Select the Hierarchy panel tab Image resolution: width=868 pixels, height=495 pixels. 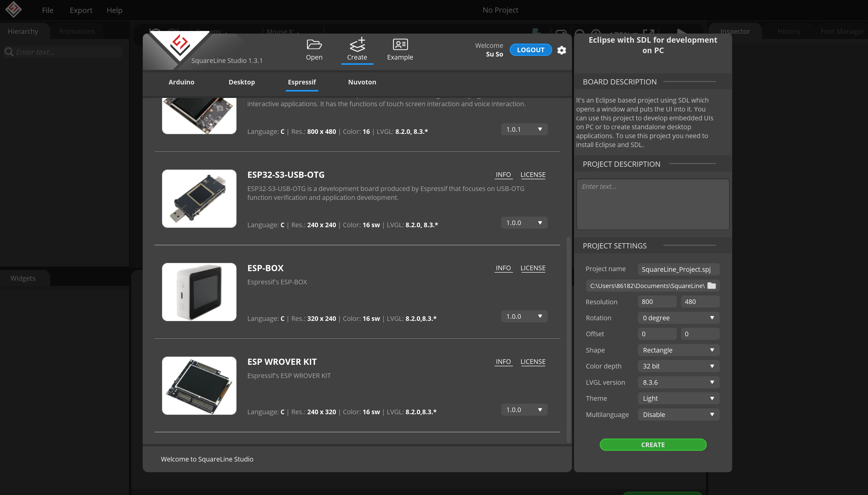point(23,31)
